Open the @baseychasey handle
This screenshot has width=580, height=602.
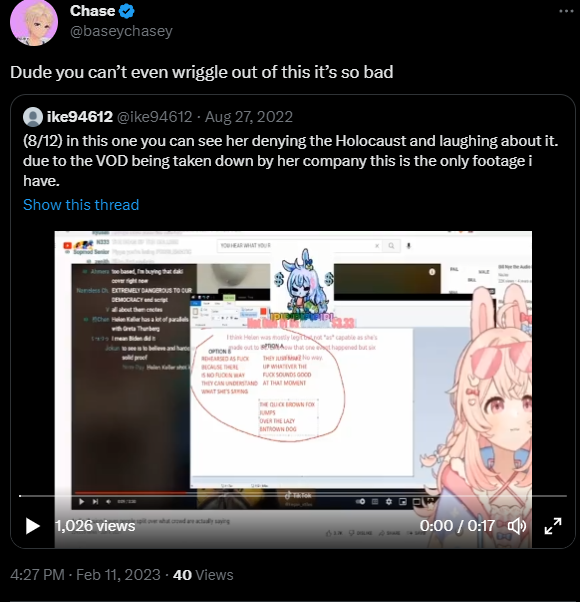121,31
